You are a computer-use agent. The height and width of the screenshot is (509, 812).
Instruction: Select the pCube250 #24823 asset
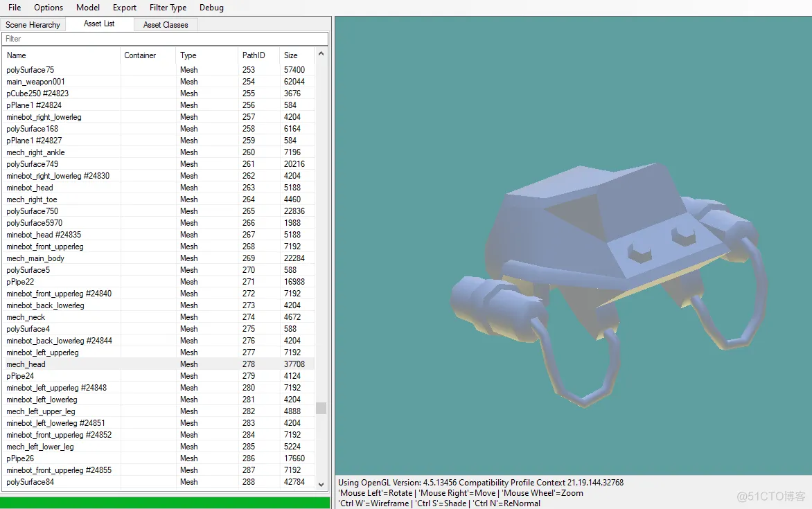(159, 93)
